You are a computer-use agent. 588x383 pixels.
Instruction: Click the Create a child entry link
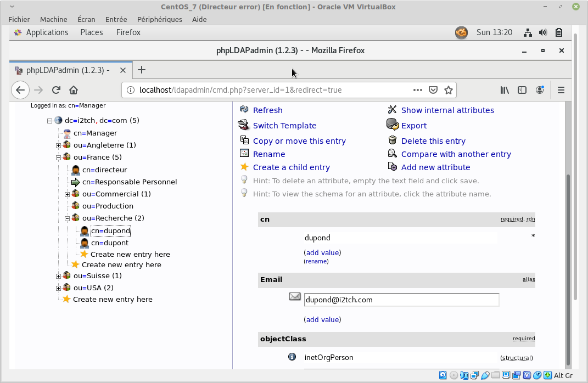[x=291, y=167]
